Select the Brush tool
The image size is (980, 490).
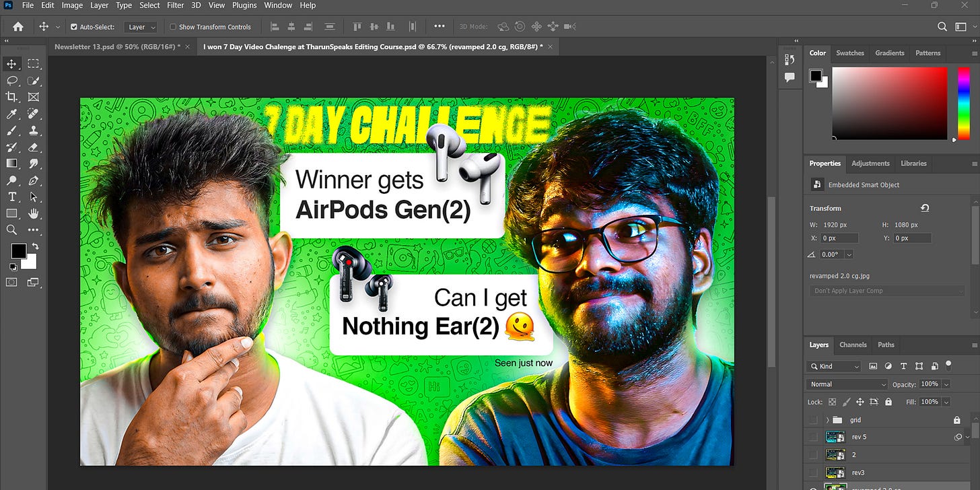point(12,131)
